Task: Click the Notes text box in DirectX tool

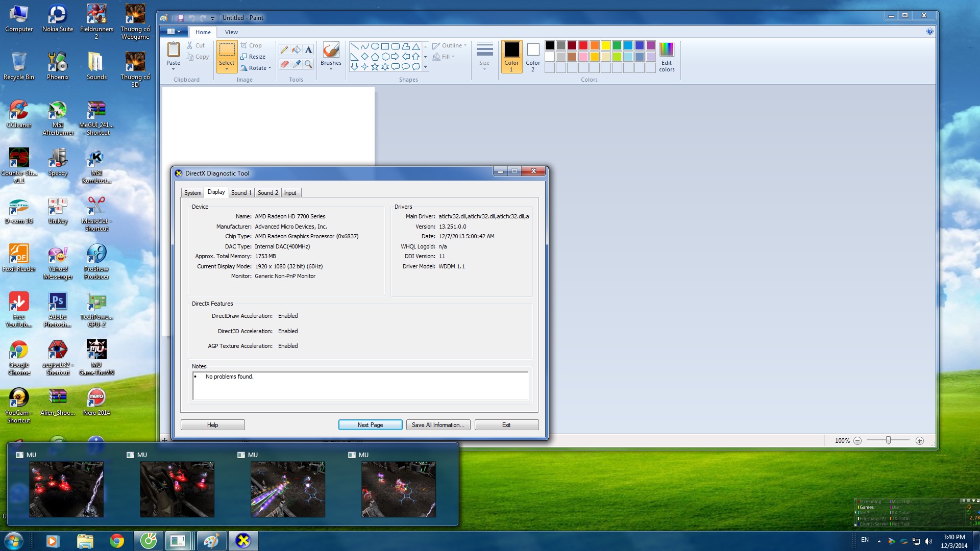Action: point(360,386)
